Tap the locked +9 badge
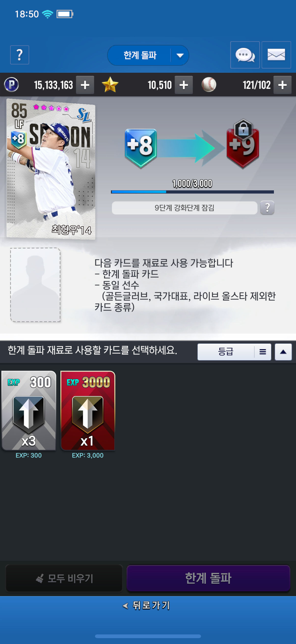The image size is (296, 644). point(242,144)
